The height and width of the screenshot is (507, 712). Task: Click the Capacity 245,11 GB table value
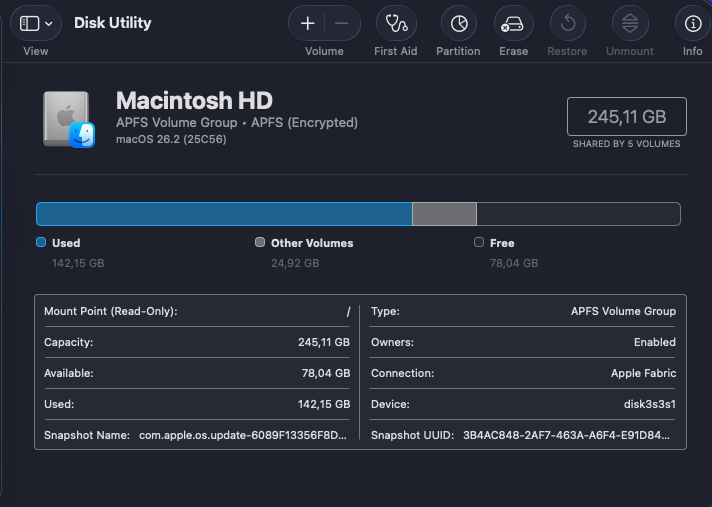click(324, 342)
